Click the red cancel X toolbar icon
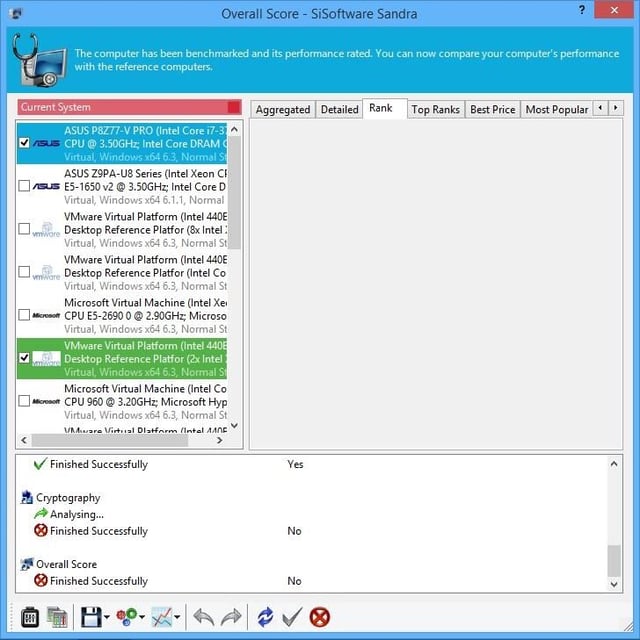The image size is (640, 640). pyautogui.click(x=320, y=617)
